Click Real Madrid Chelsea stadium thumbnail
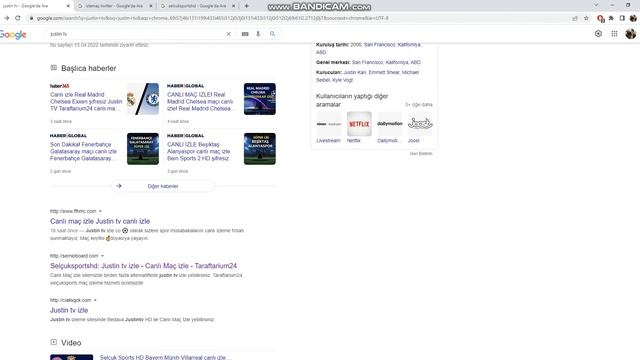640x360 pixels. coord(260,99)
